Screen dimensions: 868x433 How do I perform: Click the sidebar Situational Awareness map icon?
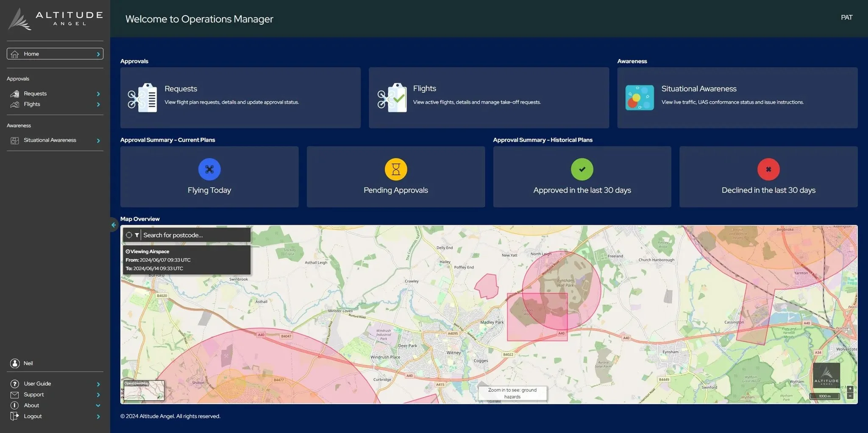pyautogui.click(x=15, y=140)
